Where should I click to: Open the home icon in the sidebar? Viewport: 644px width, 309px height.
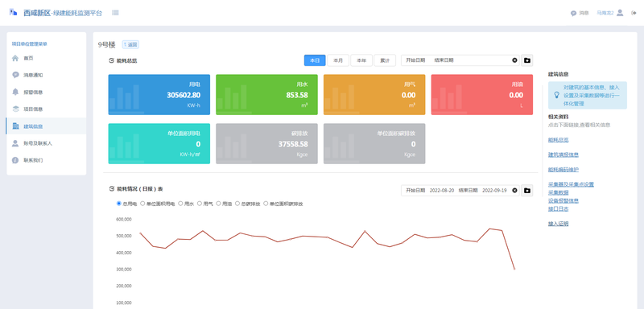[15, 58]
